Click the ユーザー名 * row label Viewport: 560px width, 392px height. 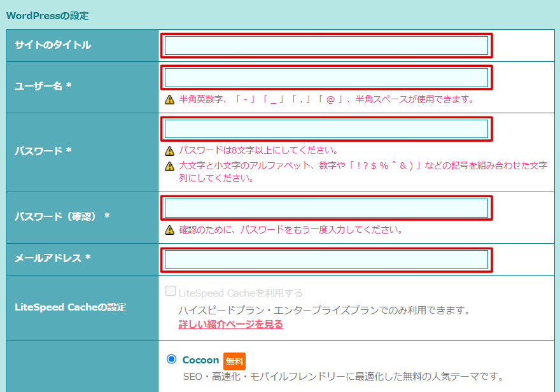click(43, 86)
